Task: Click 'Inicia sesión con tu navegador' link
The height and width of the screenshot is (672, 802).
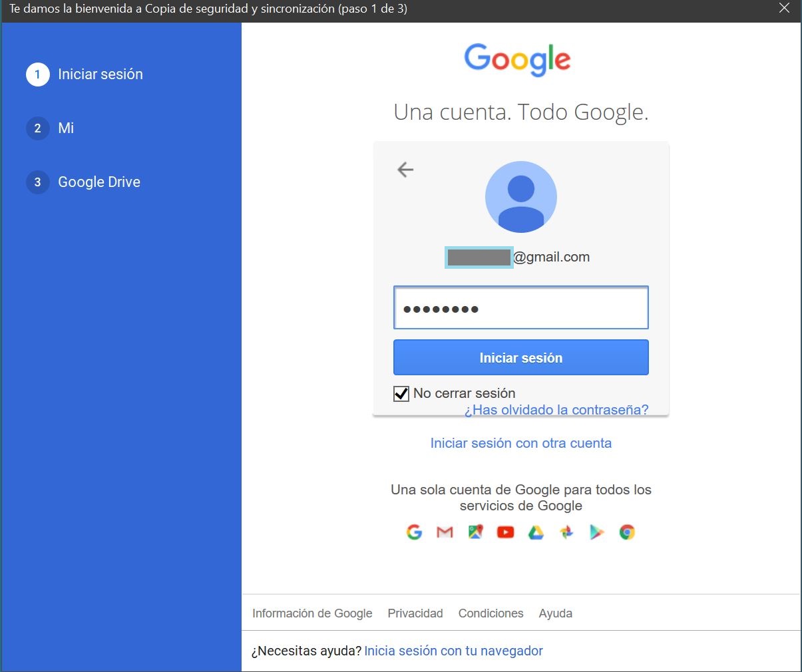Action: (x=454, y=651)
